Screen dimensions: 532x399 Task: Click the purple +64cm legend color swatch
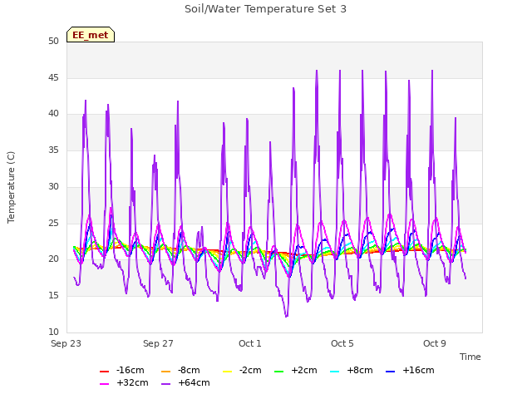point(165,384)
